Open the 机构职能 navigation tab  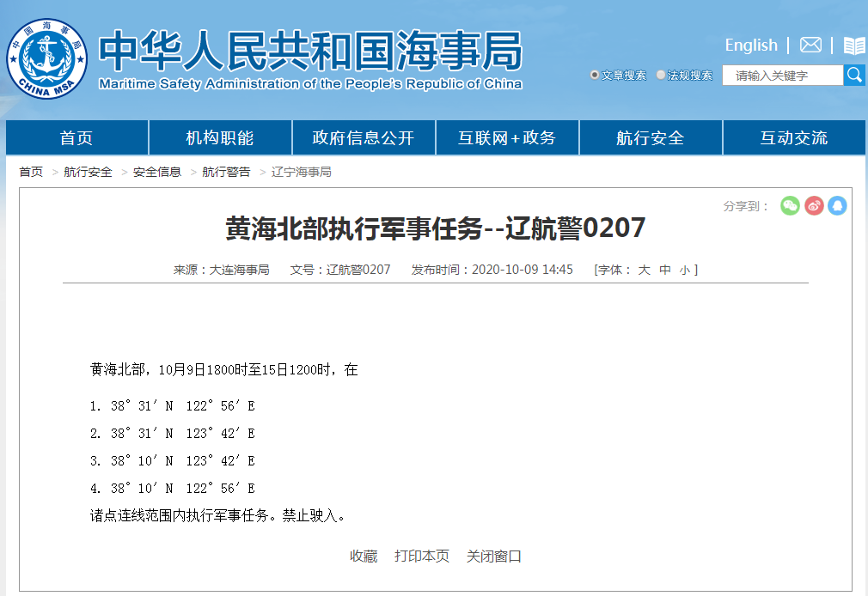tap(220, 137)
